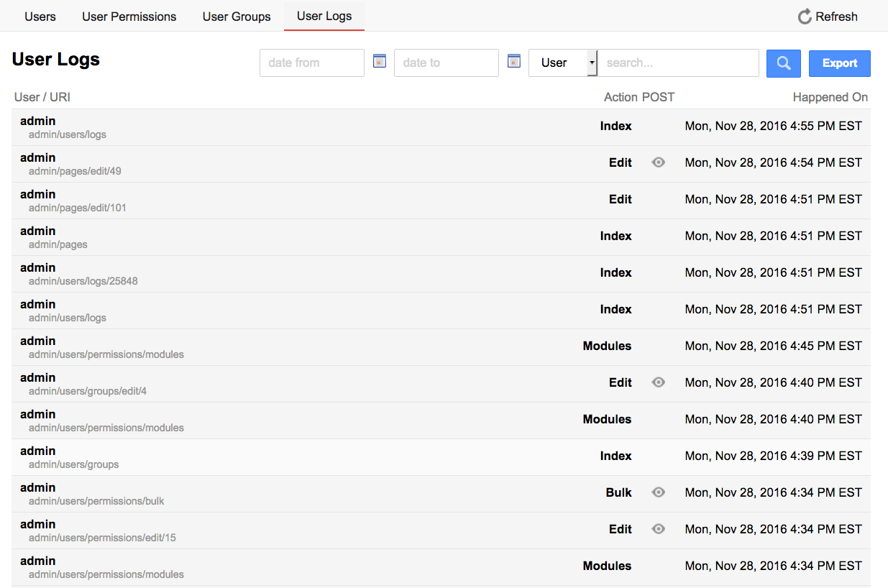Viewport: 888px width, 588px height.
Task: Click the Happened On column header
Action: [830, 97]
